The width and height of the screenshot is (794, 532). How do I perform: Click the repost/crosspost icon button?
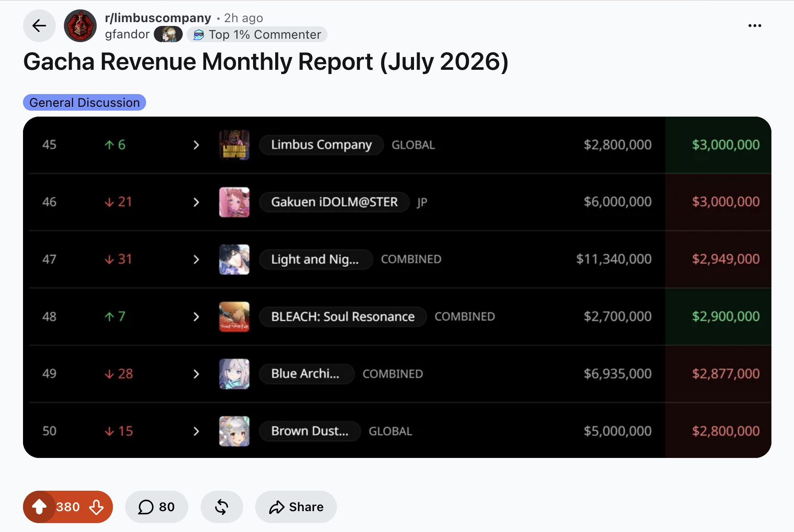(222, 507)
